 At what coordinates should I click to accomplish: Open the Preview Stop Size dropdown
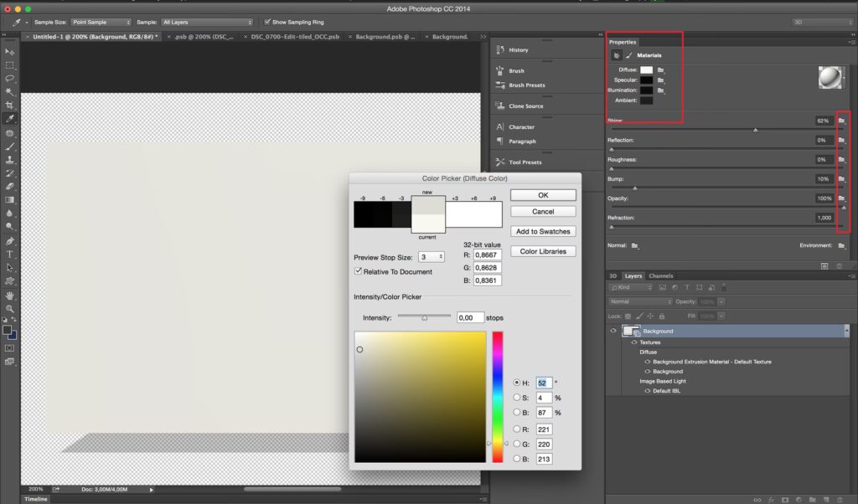coord(431,257)
